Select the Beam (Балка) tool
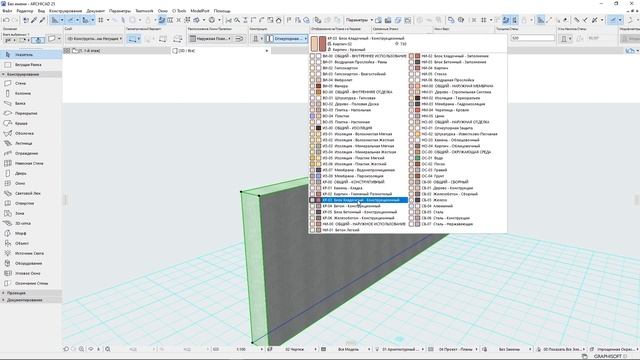 pos(31,103)
